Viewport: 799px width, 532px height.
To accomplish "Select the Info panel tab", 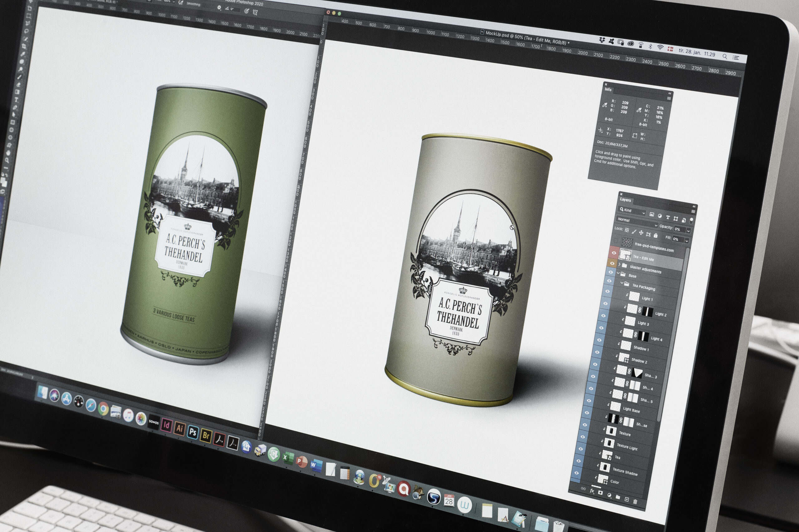I will 608,89.
